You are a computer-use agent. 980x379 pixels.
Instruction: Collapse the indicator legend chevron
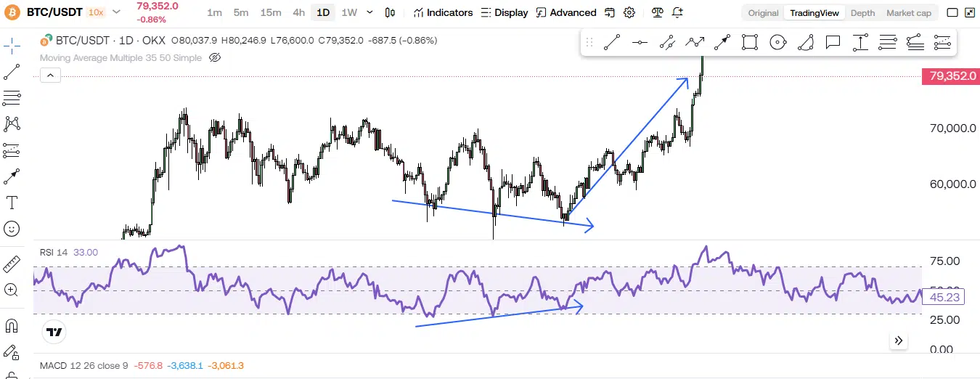[50, 75]
